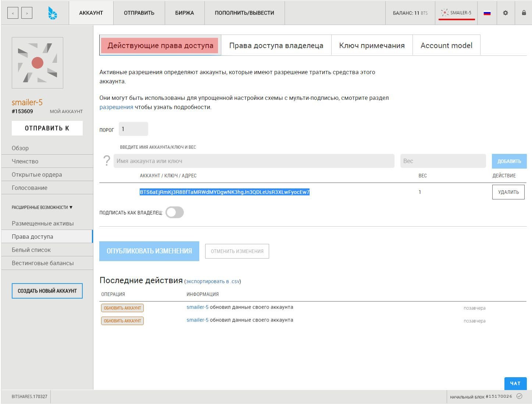This screenshot has height=404, width=532.
Task: Open the 'Отправить' top menu
Action: (139, 13)
